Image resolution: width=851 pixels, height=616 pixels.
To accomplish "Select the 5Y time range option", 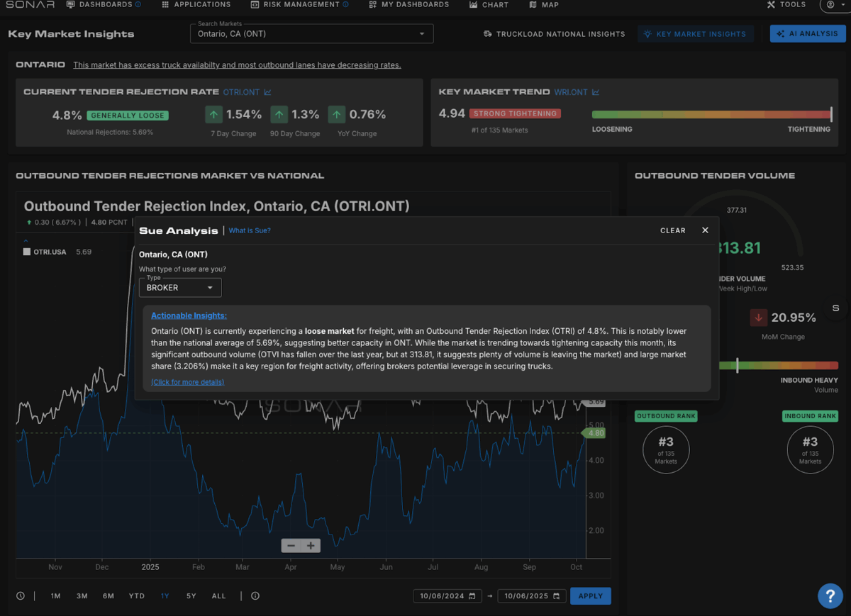I will pyautogui.click(x=191, y=596).
